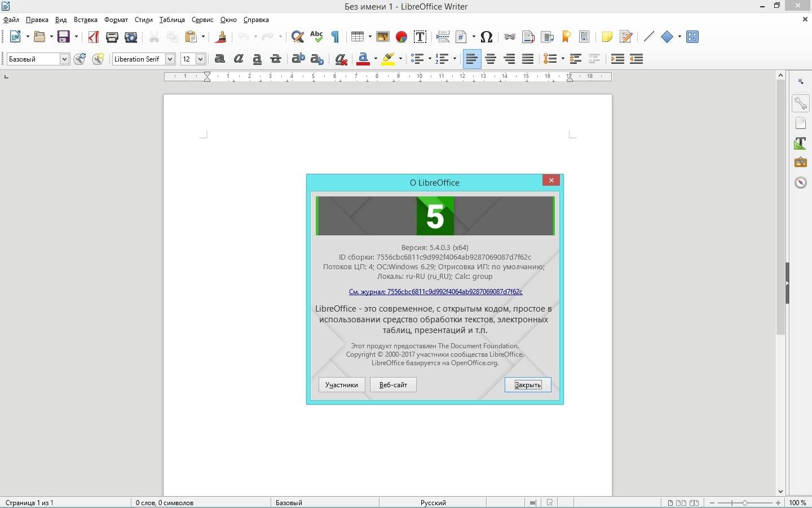
Task: Insert Image icon in toolbar
Action: pos(383,37)
